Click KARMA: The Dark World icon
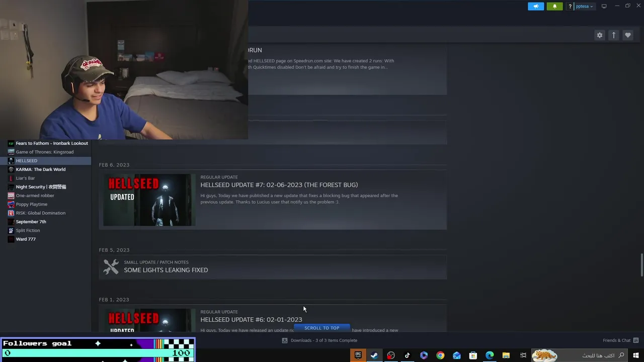Image resolution: width=644 pixels, height=362 pixels. (11, 169)
